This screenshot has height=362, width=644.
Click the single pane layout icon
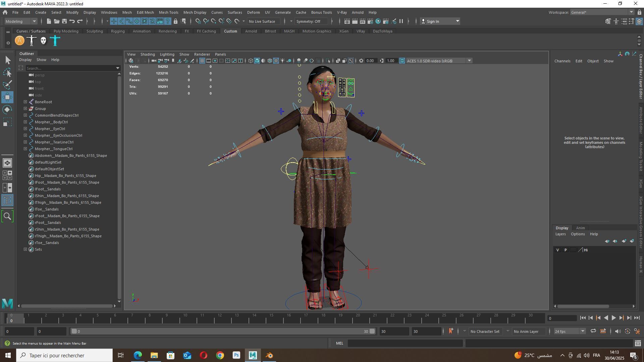7,163
